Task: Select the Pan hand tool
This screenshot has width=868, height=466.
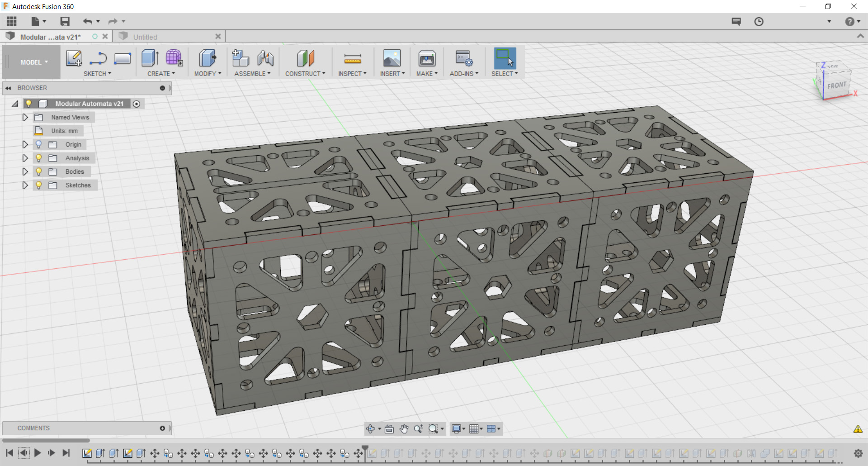Action: pyautogui.click(x=404, y=429)
